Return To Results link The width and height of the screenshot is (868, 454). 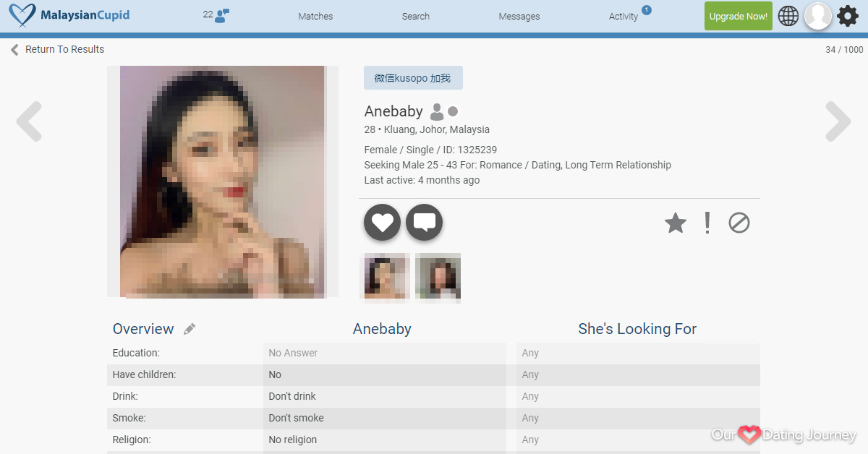[x=57, y=49]
